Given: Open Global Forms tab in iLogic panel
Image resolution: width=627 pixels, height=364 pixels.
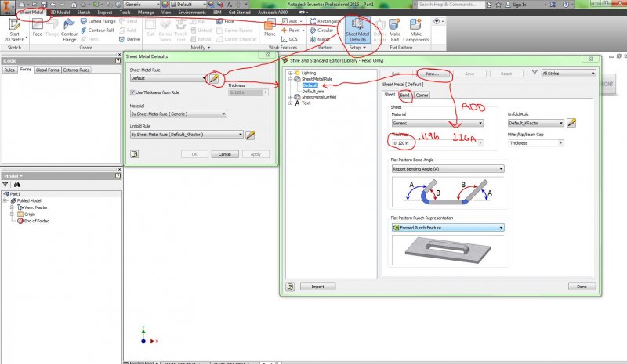Looking at the screenshot, I should [47, 70].
